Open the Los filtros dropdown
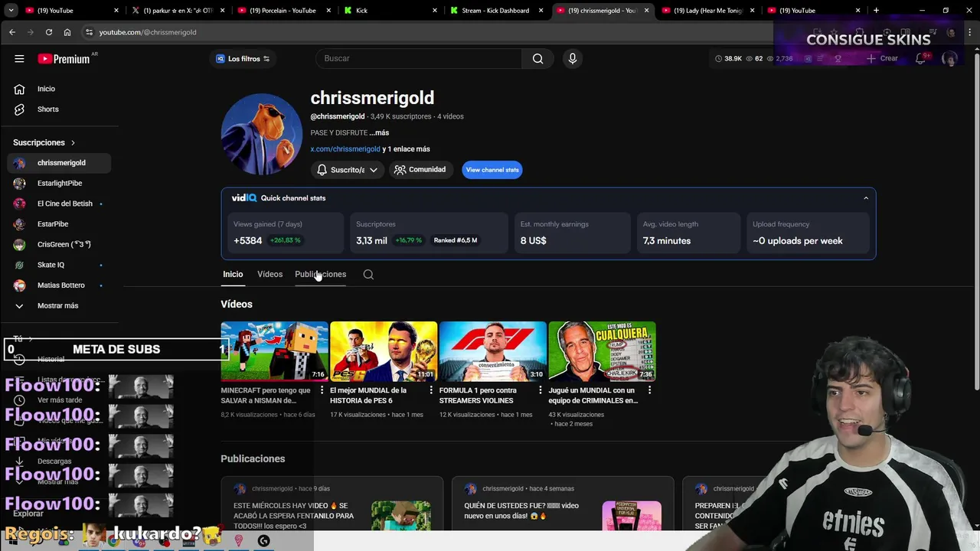 tap(243, 59)
